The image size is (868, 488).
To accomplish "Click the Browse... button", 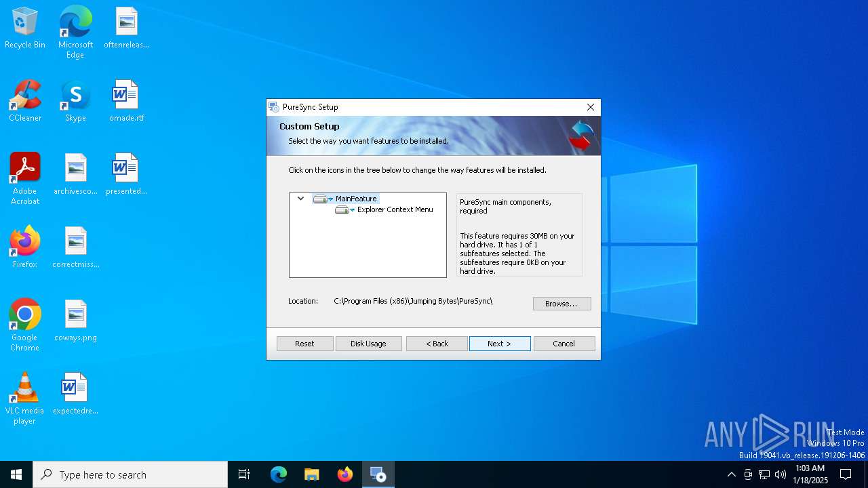I will [561, 304].
